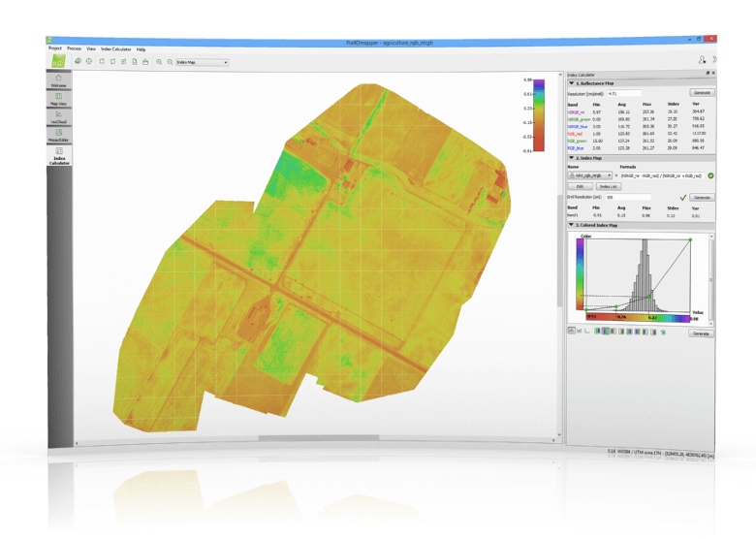Choose the fourth light gray ramp swatch

[621, 332]
